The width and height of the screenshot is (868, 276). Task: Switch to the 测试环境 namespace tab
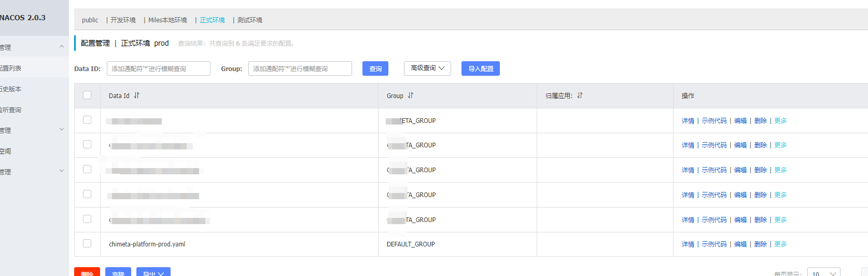pos(249,20)
